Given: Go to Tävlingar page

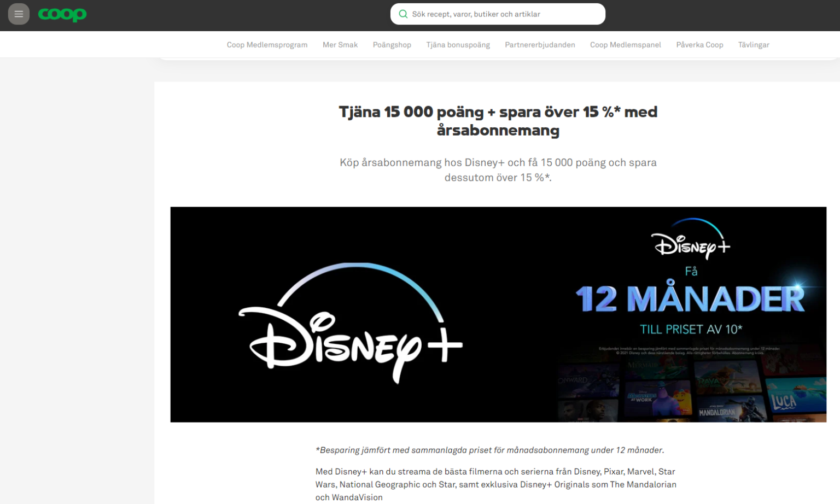Looking at the screenshot, I should click(x=754, y=45).
